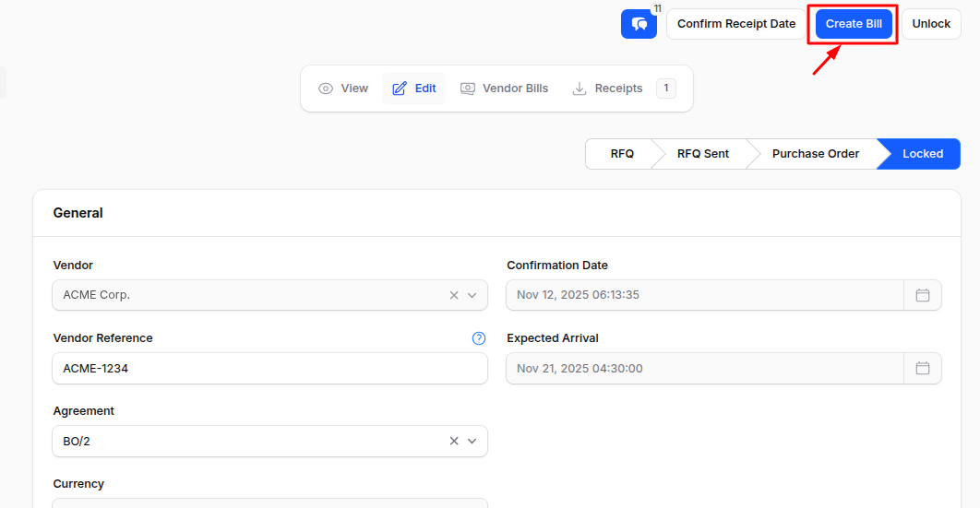Select the RFQ Sent status stage
980x508 pixels.
[x=702, y=154]
